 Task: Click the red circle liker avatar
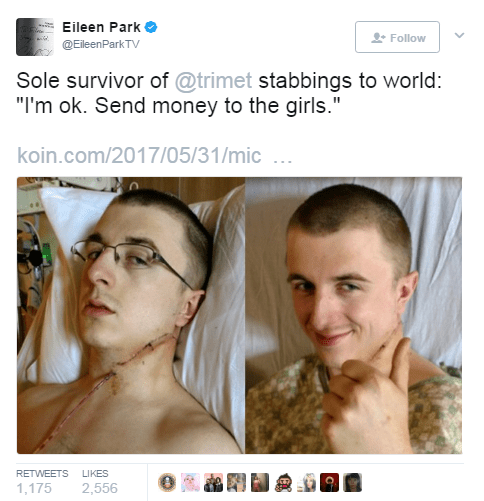[330, 482]
